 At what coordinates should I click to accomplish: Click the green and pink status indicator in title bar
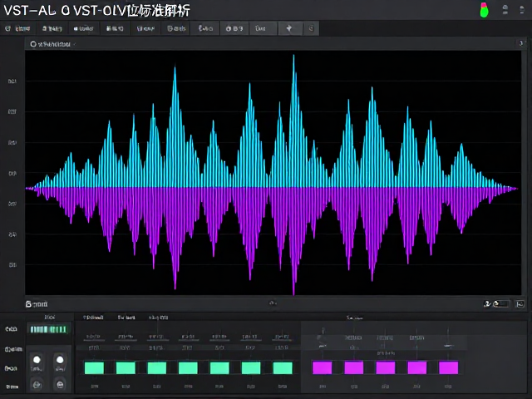click(484, 10)
